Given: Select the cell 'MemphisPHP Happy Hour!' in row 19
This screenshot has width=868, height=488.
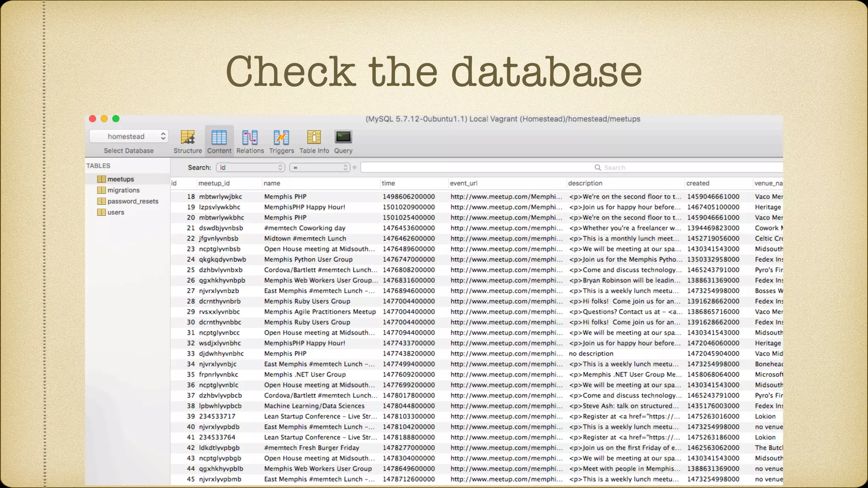Looking at the screenshot, I should tap(305, 207).
